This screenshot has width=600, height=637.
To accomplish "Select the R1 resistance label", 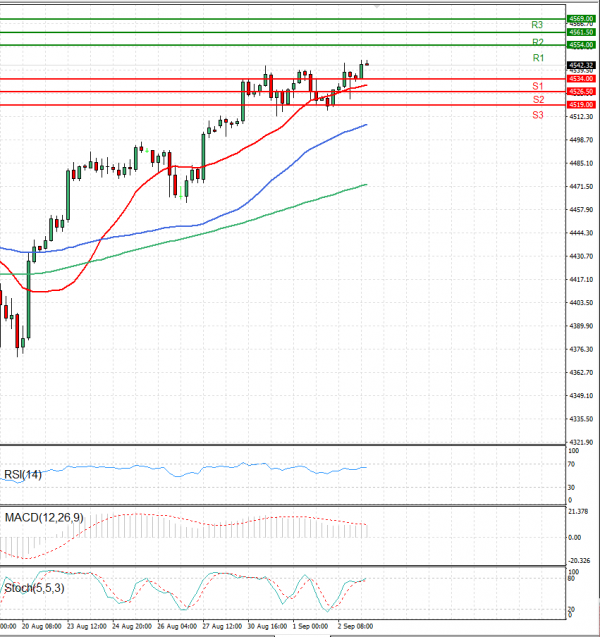I will [x=538, y=58].
